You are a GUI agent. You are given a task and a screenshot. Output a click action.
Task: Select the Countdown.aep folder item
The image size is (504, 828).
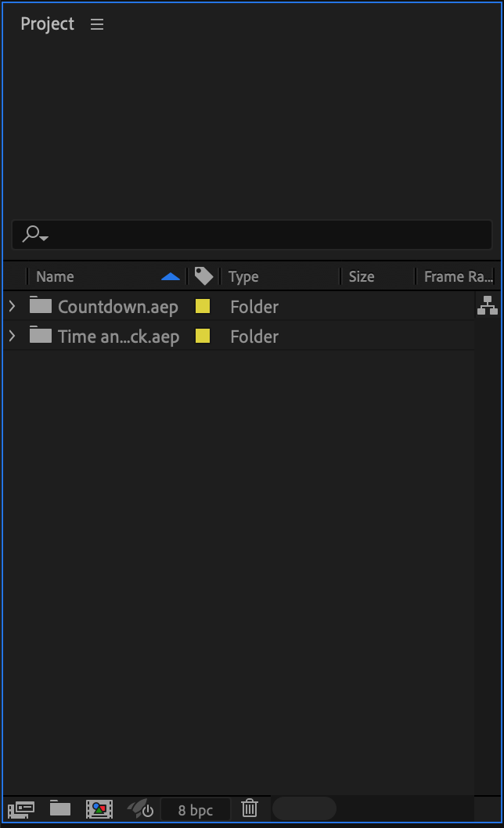(117, 307)
